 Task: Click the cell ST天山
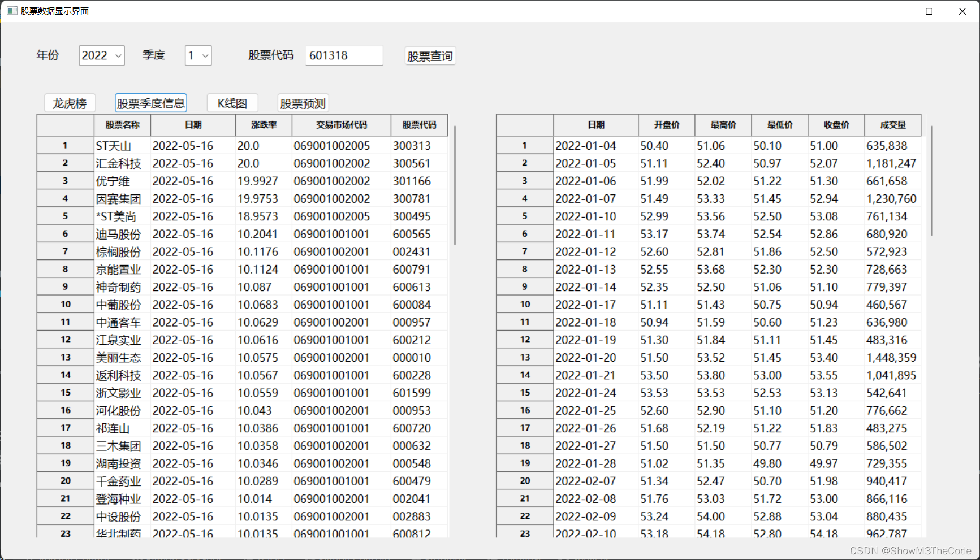tap(122, 146)
